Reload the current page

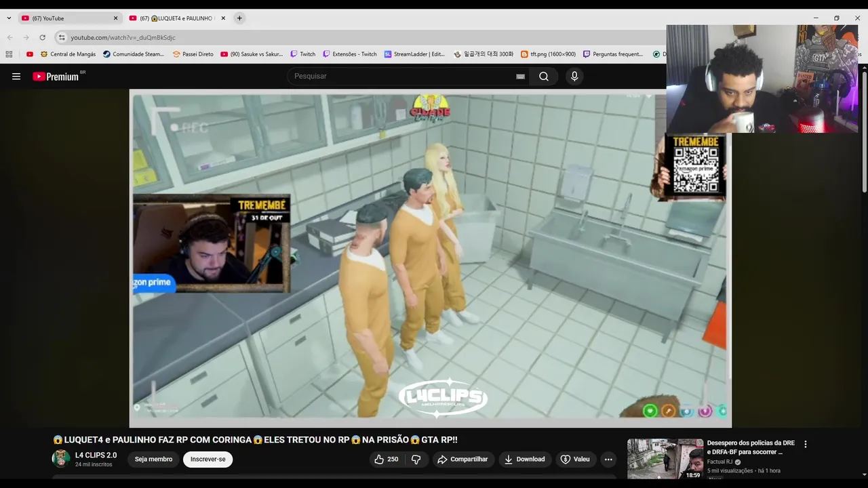click(x=42, y=37)
